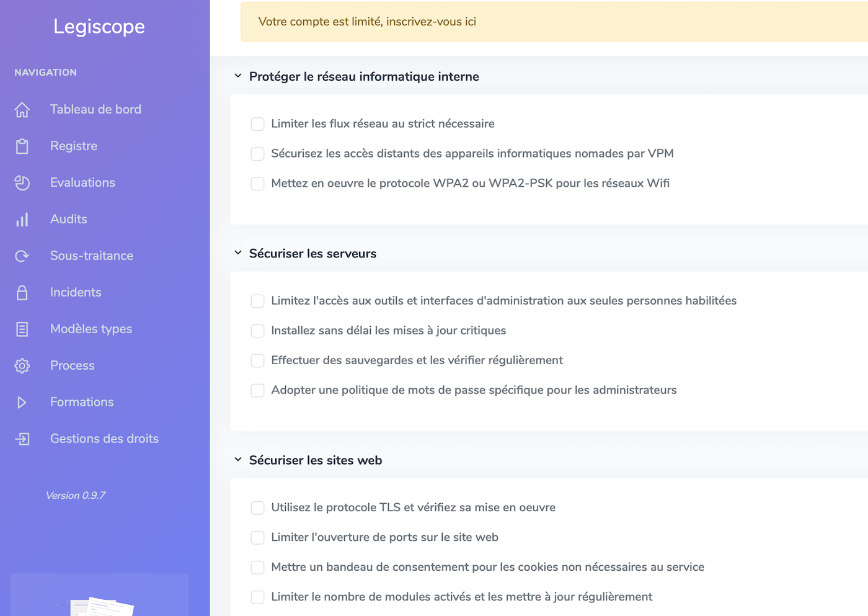Click the bar chart icon for Audits

[x=22, y=220]
